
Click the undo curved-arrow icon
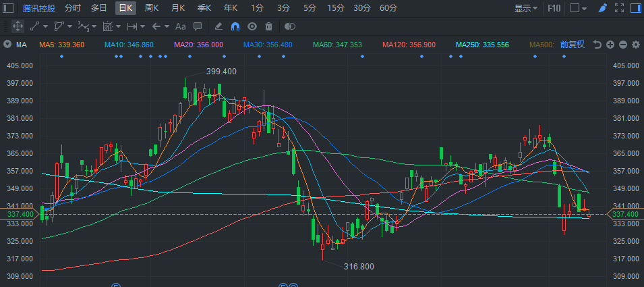click(597, 45)
